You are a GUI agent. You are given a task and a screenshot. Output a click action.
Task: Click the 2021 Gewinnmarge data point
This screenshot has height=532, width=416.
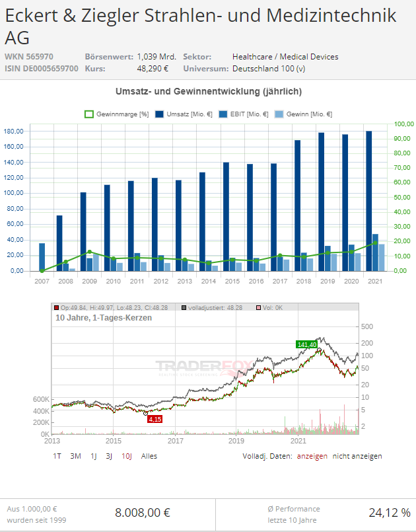(x=375, y=243)
